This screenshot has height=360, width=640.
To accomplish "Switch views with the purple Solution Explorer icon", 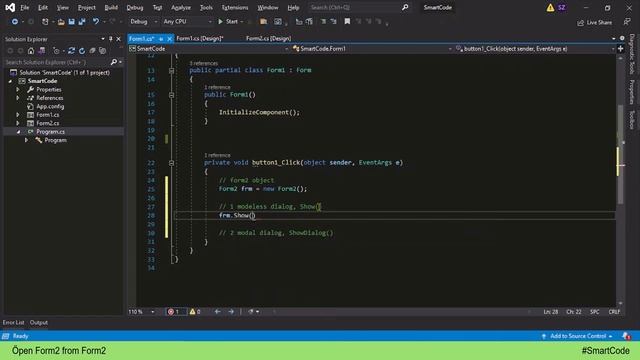I will pos(42,51).
